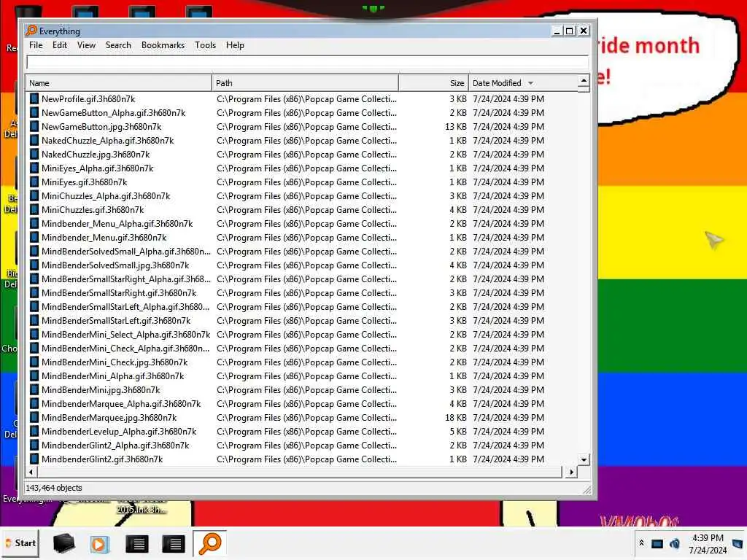Viewport: 747px width, 560px height.
Task: Click the vertical scrollbar up arrow
Action: (584, 80)
